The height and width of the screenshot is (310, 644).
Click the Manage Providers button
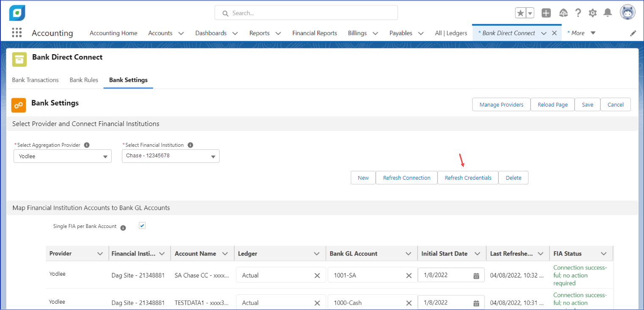tap(501, 104)
